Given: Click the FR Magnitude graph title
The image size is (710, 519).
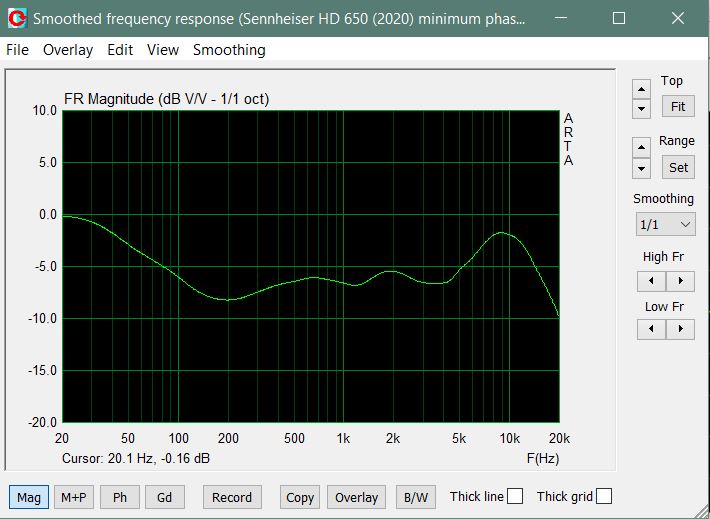Looking at the screenshot, I should pyautogui.click(x=166, y=99).
